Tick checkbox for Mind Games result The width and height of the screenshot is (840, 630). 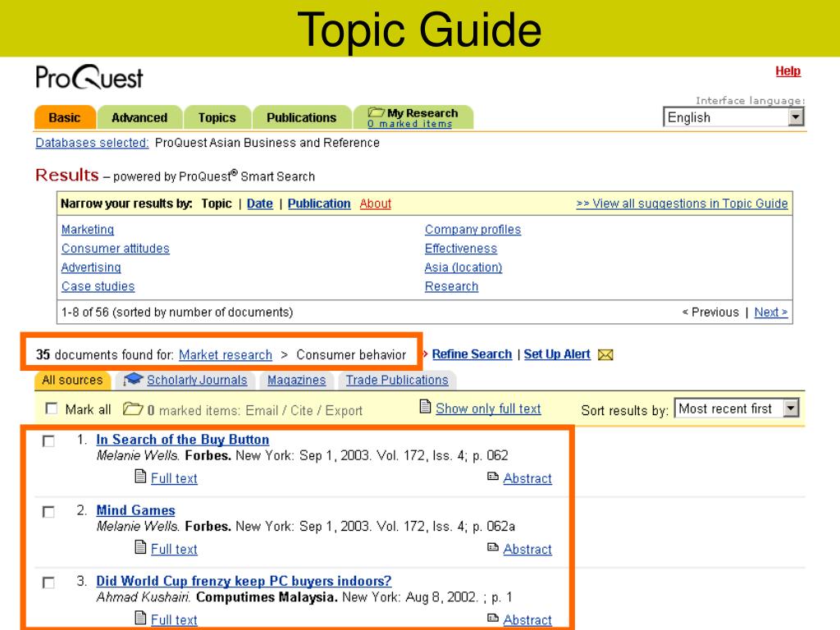tap(48, 512)
